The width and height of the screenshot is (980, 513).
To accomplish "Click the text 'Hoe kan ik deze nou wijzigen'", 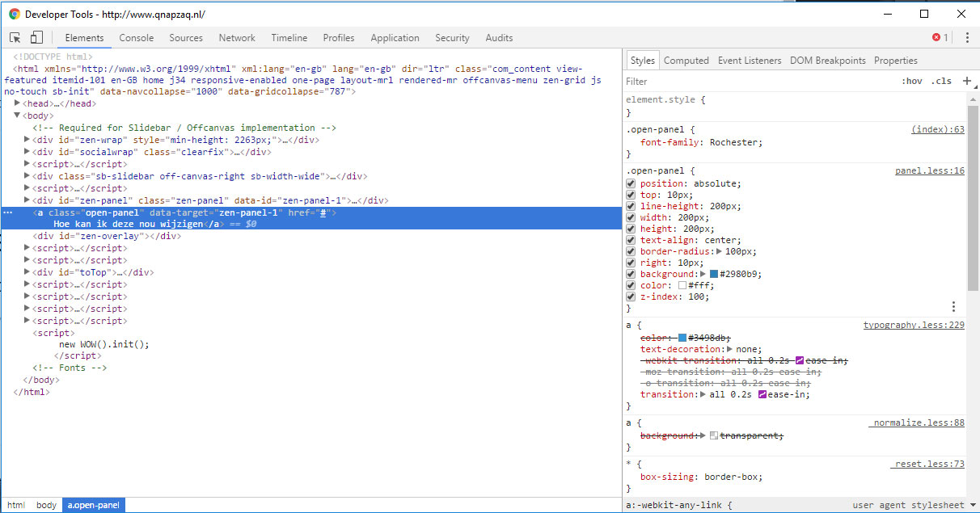I will coord(129,224).
